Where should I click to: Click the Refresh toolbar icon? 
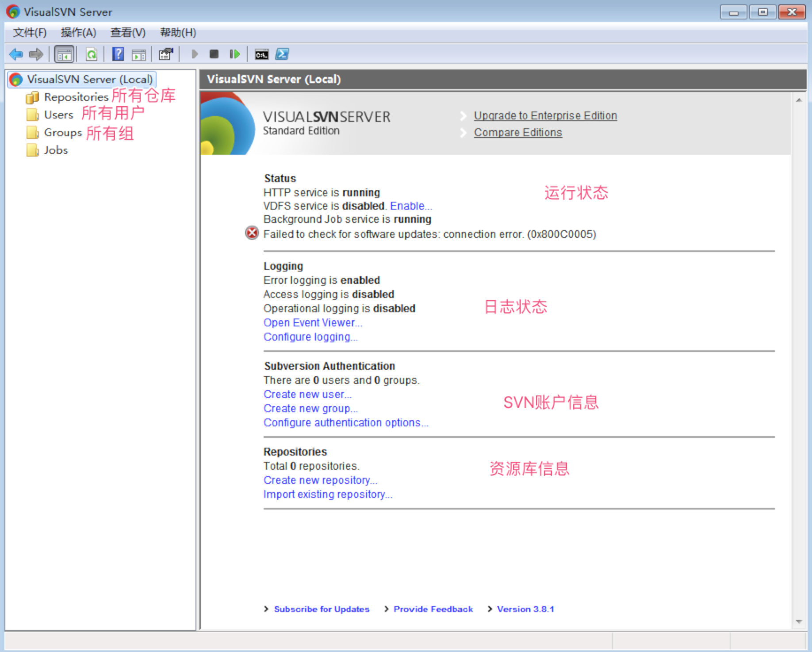click(92, 54)
